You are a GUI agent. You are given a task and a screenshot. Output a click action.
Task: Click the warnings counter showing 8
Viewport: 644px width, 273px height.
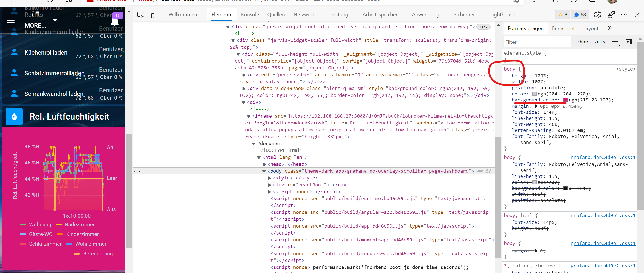(x=563, y=15)
